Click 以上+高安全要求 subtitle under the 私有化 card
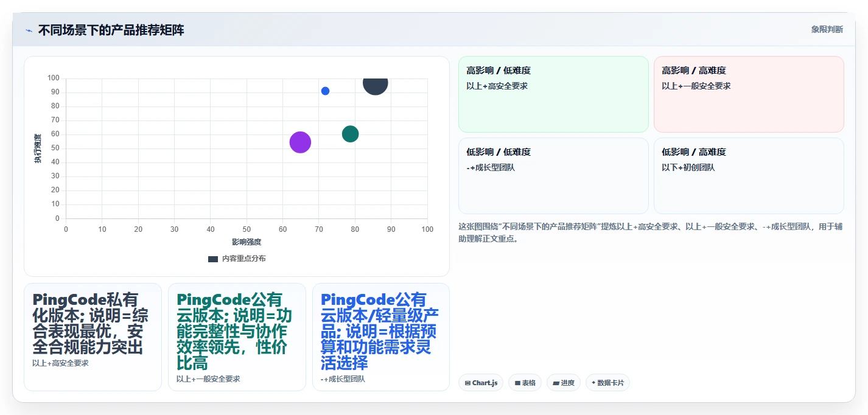The height and width of the screenshot is (415, 868). 60,363
